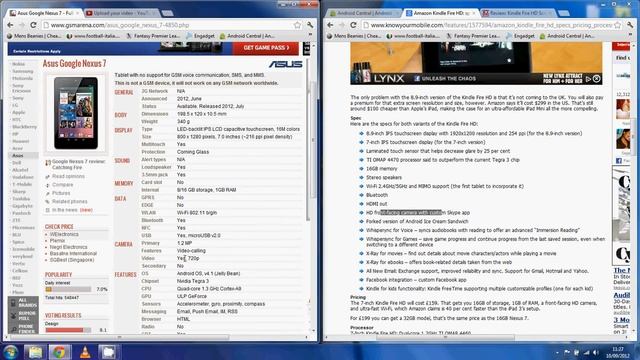Click Daily interest popularity bar
The image size is (640, 360).
point(68,289)
